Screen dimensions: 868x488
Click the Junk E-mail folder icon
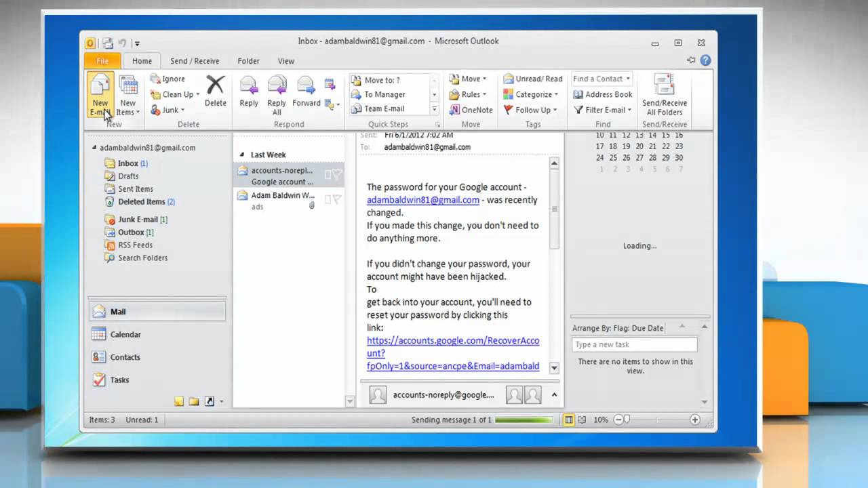click(x=110, y=220)
